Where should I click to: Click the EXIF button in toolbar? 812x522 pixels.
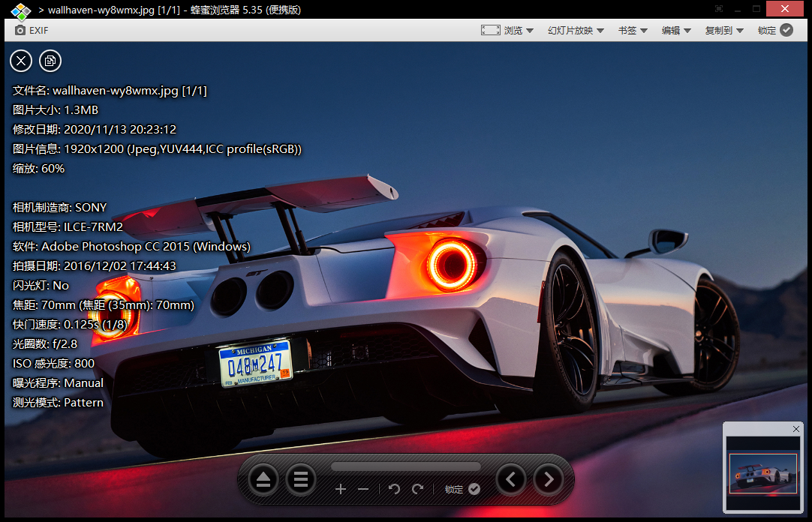pyautogui.click(x=32, y=30)
